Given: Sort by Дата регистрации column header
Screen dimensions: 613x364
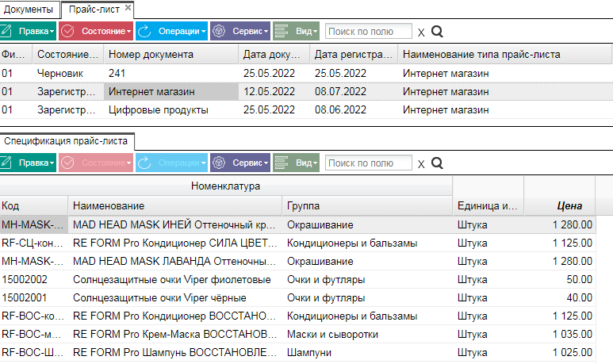Looking at the screenshot, I should 354,55.
